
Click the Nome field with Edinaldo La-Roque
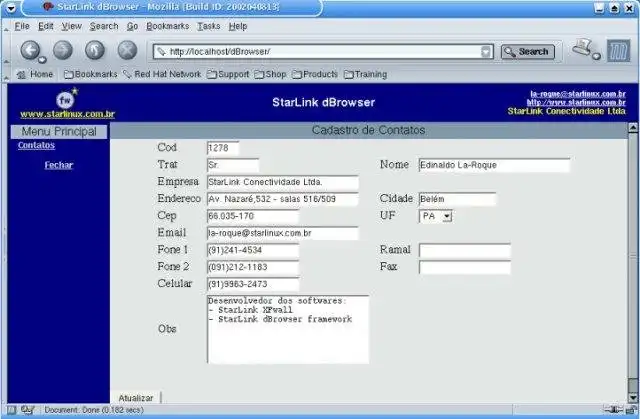pos(494,165)
